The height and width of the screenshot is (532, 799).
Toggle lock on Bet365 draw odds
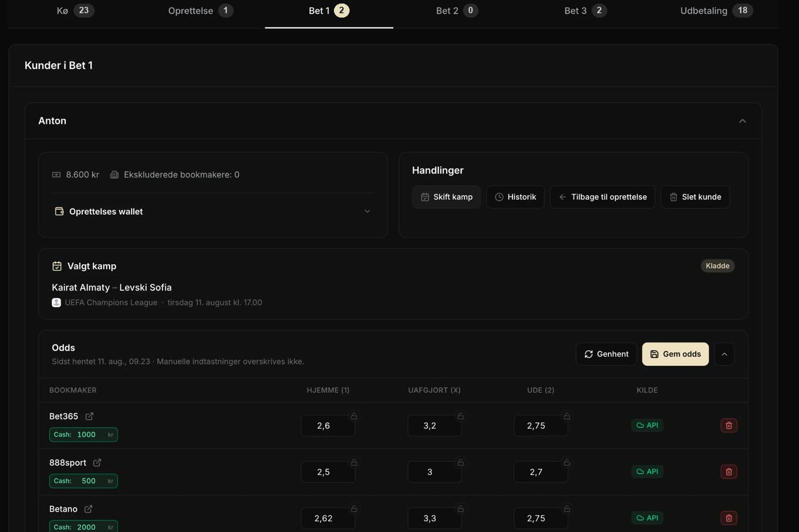(461, 416)
